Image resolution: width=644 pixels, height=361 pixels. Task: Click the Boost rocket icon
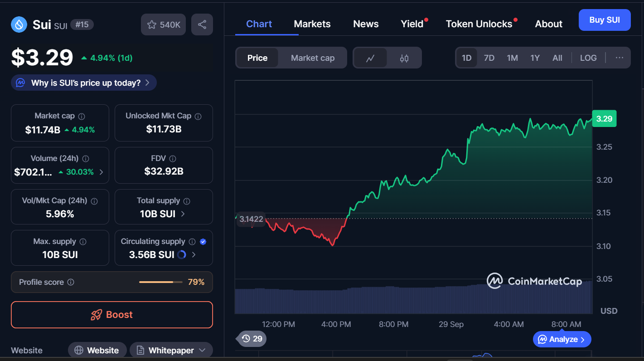(96, 315)
